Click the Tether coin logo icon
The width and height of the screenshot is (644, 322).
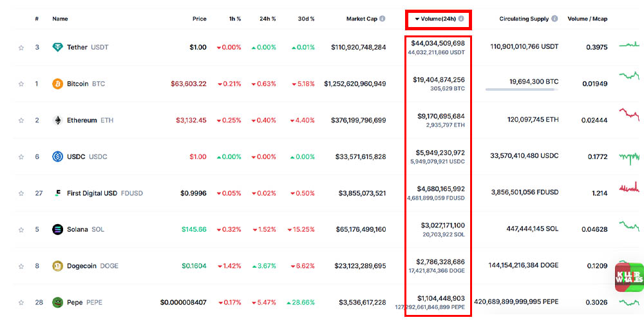(58, 47)
